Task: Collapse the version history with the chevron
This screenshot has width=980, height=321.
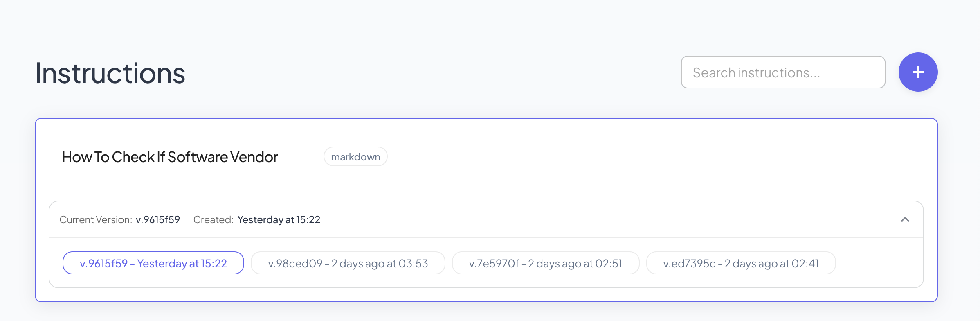Action: [905, 219]
